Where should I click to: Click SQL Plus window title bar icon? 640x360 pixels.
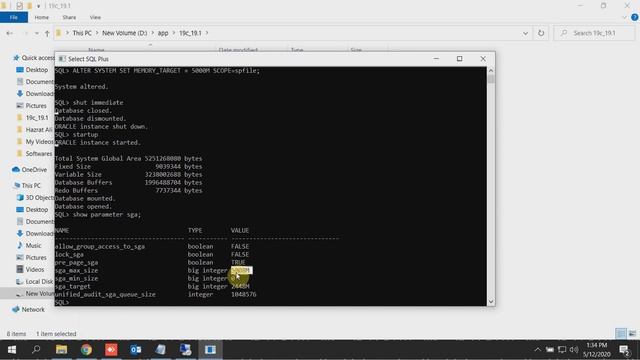pyautogui.click(x=62, y=59)
